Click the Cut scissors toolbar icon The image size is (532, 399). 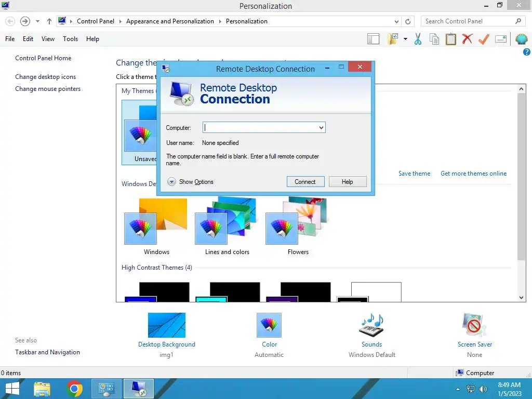point(418,39)
